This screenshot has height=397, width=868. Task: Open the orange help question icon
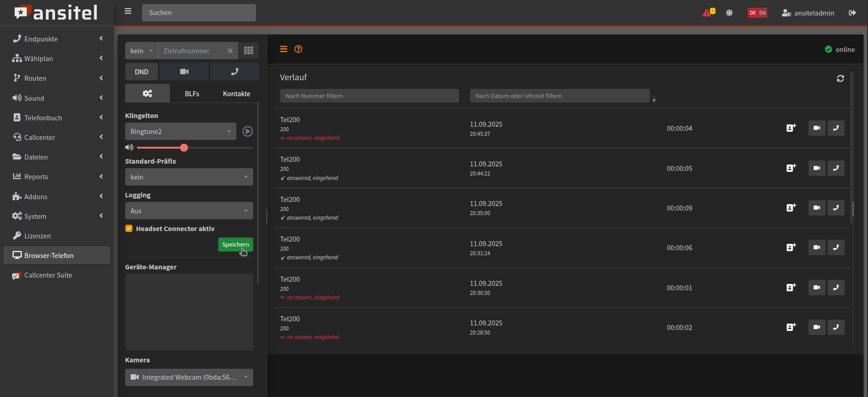(x=298, y=49)
